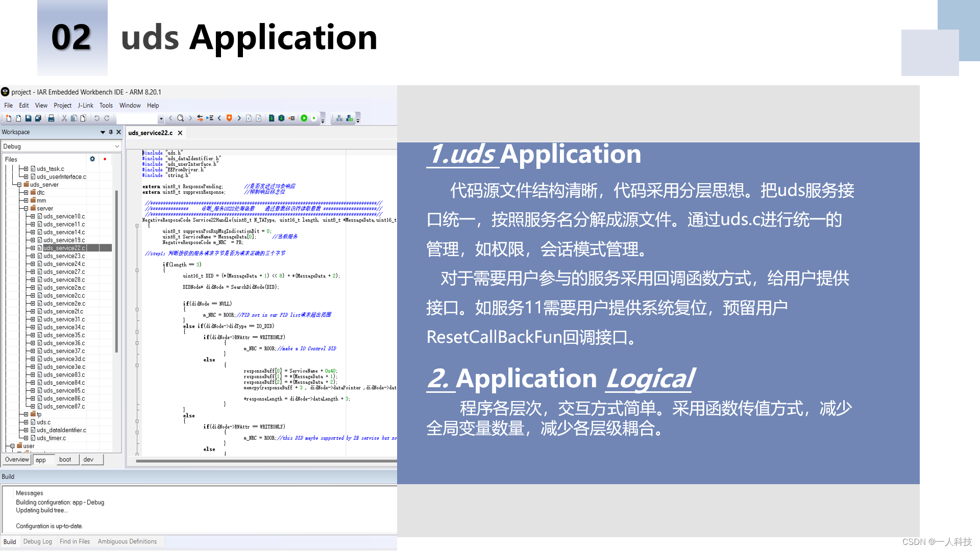980x551 pixels.
Task: Collapse the server folder in the file tree
Action: pos(26,208)
